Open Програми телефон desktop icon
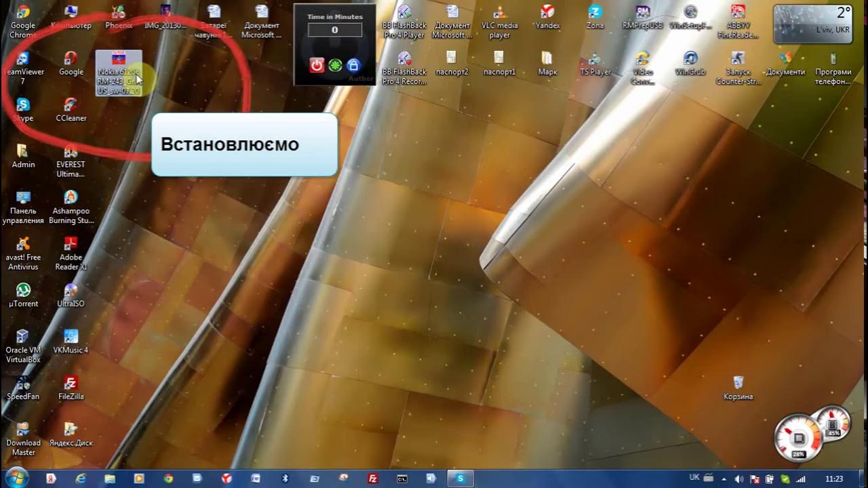This screenshot has height=488, width=868. [x=833, y=68]
